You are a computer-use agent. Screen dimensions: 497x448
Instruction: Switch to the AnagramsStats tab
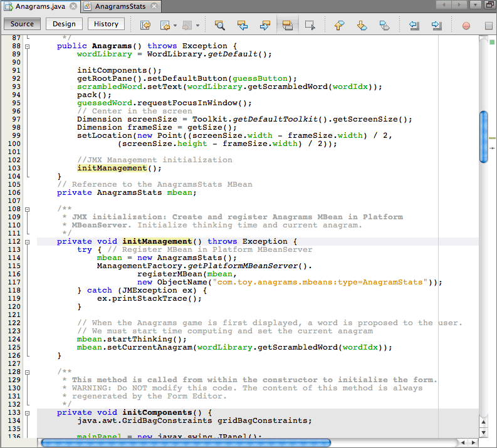pos(119,6)
